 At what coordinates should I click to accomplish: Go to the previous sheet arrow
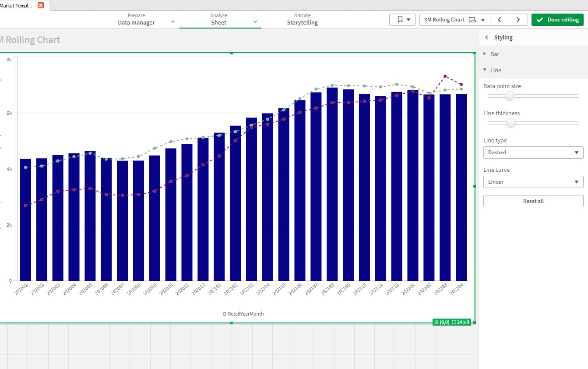tap(499, 20)
